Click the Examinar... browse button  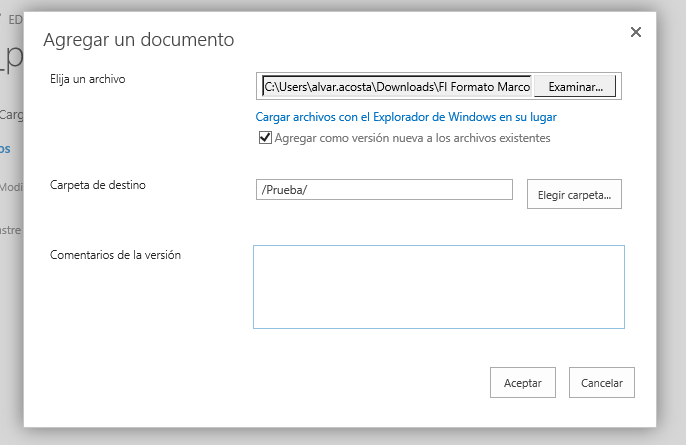[575, 87]
